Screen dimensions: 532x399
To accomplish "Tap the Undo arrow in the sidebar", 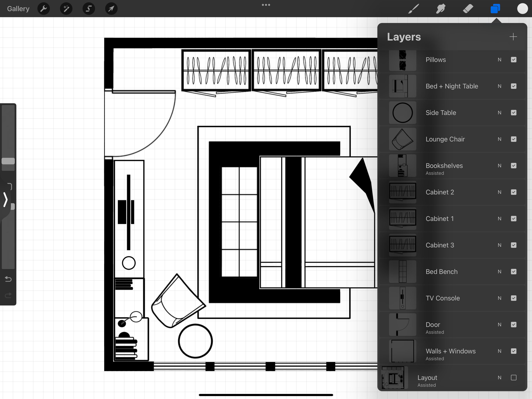I will point(8,279).
